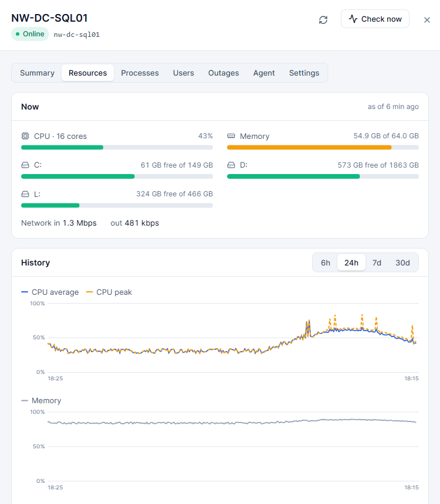Screen dimensions: 440x504
Task: Open the Summary tab
Action: coord(38,73)
